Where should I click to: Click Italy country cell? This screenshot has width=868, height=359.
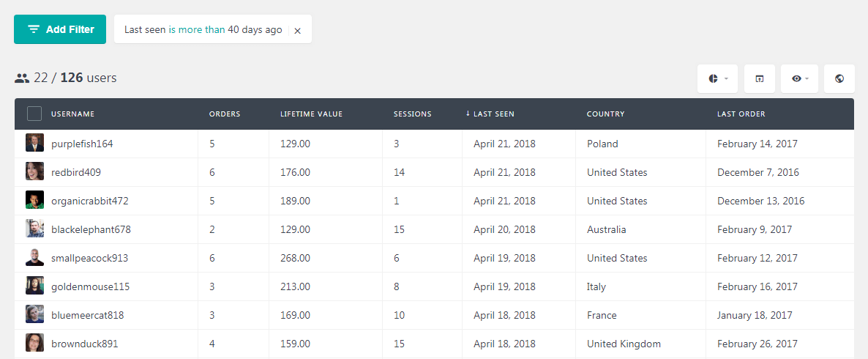(596, 287)
